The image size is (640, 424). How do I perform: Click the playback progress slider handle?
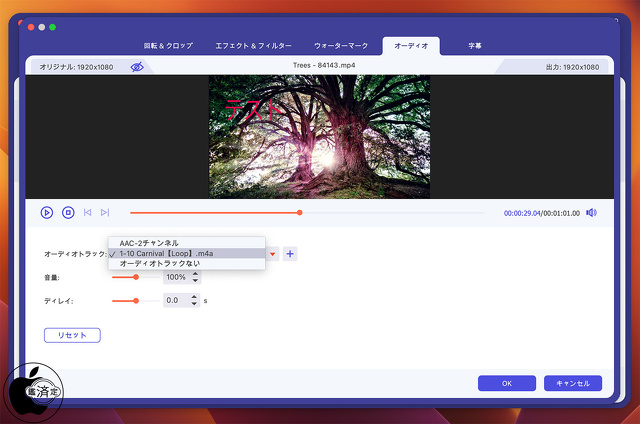click(x=300, y=213)
